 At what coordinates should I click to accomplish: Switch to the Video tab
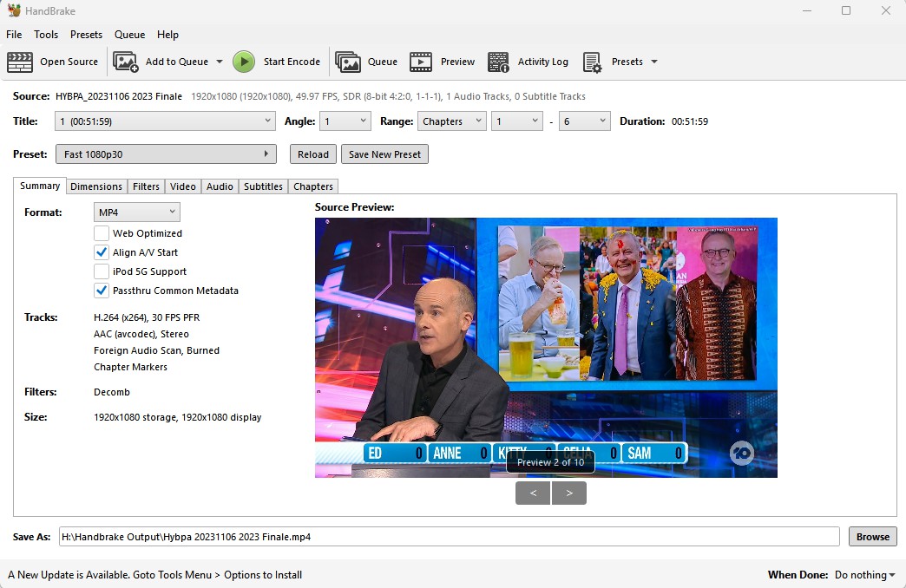182,186
